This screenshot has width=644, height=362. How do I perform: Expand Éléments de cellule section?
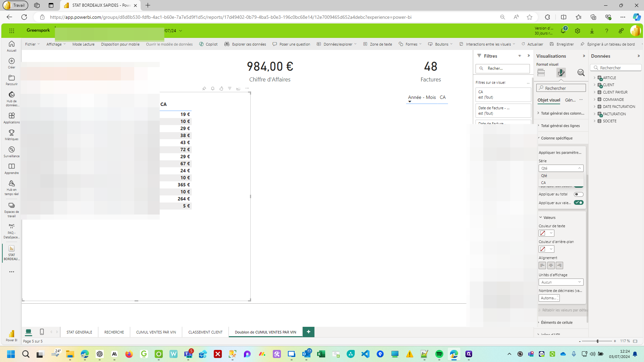point(557,322)
